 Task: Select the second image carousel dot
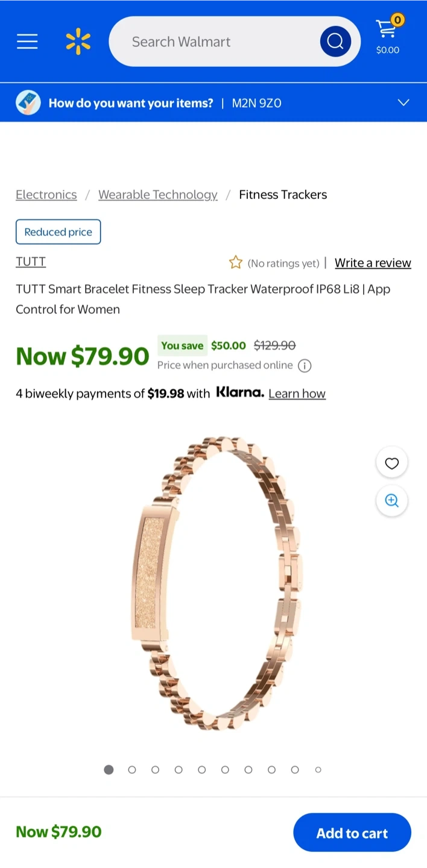pyautogui.click(x=132, y=770)
